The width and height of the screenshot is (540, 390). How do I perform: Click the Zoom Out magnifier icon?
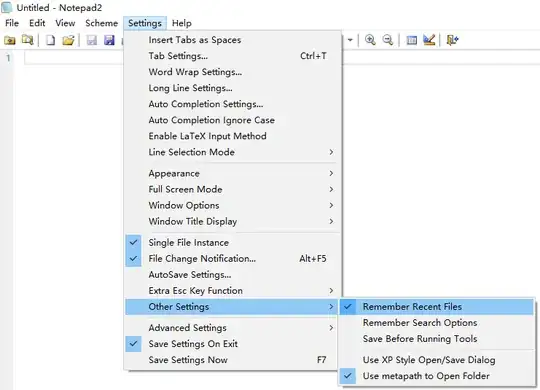point(388,40)
